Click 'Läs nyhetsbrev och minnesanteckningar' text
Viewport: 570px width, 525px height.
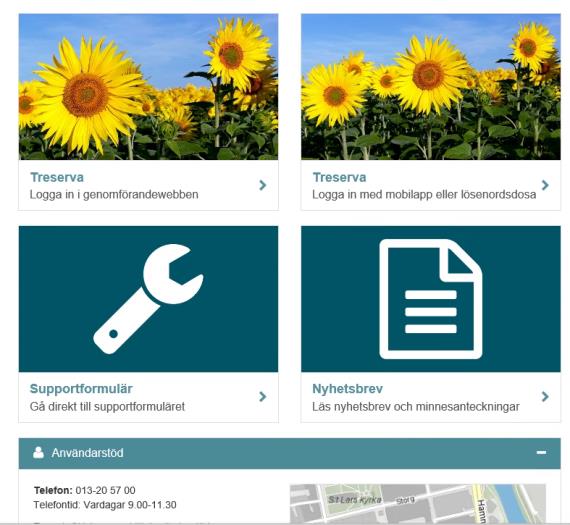pos(416,406)
